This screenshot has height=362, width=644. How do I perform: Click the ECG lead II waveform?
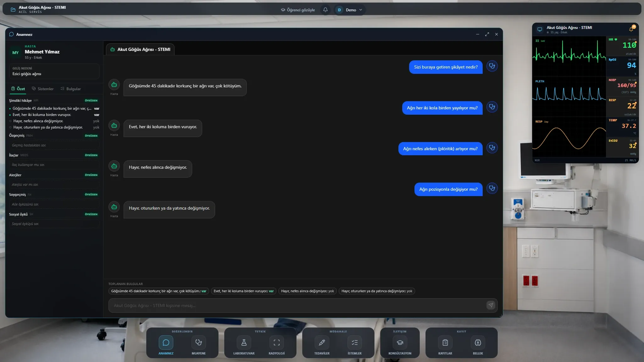[569, 56]
